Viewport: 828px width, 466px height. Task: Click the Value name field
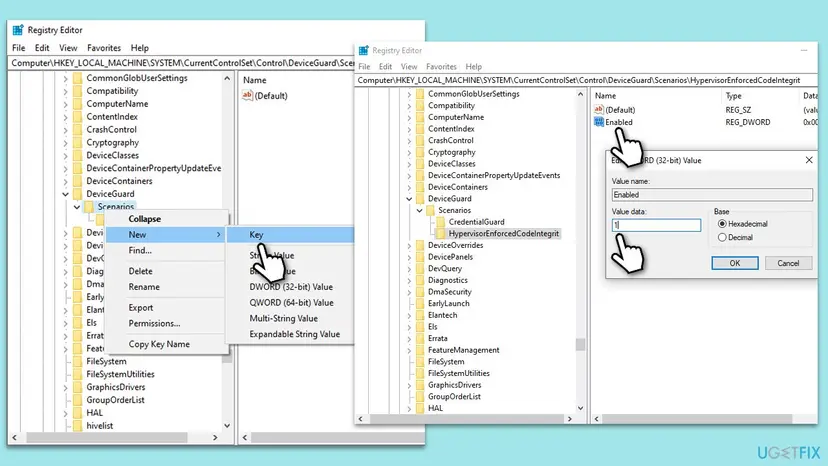point(712,195)
